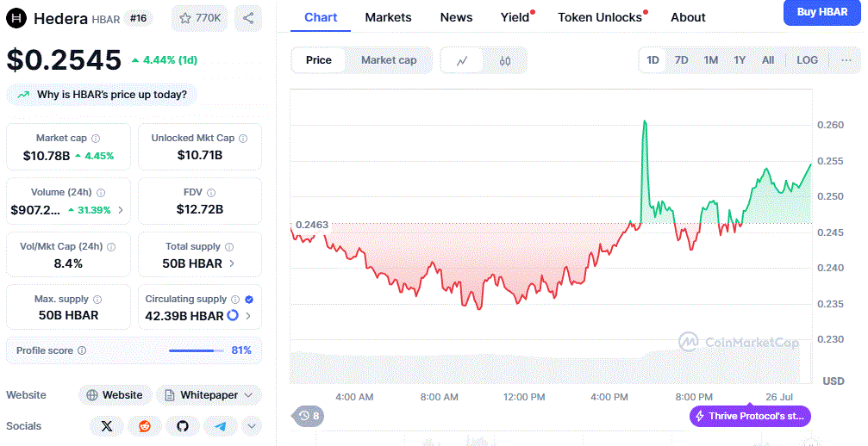Open the News tab
This screenshot has width=868, height=446.
[x=456, y=17]
